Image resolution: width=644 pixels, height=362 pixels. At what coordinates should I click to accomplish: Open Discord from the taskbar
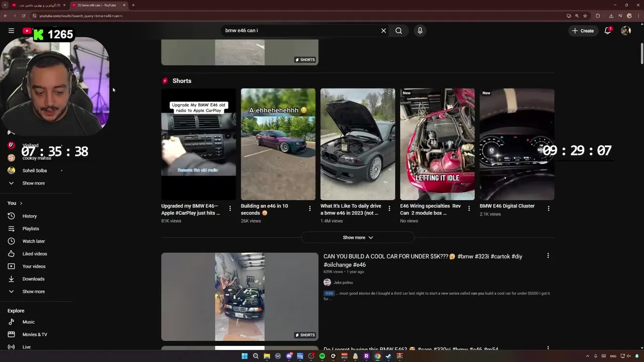coord(289,356)
